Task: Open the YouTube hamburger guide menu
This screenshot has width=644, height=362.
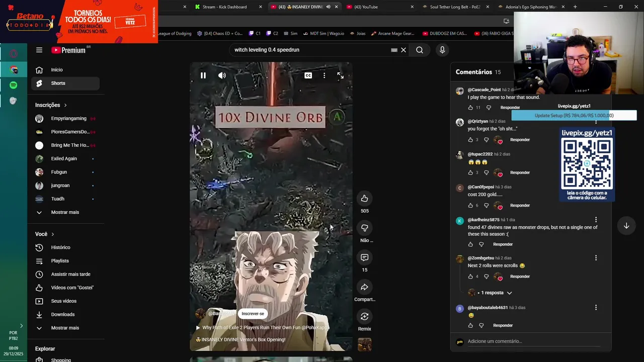Action: point(39,50)
